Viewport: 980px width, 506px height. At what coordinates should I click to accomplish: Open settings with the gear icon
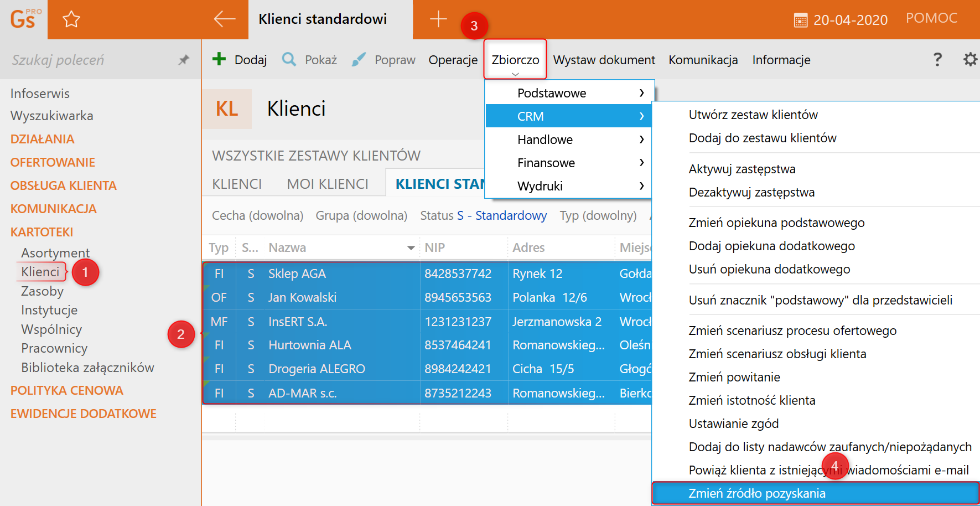970,59
